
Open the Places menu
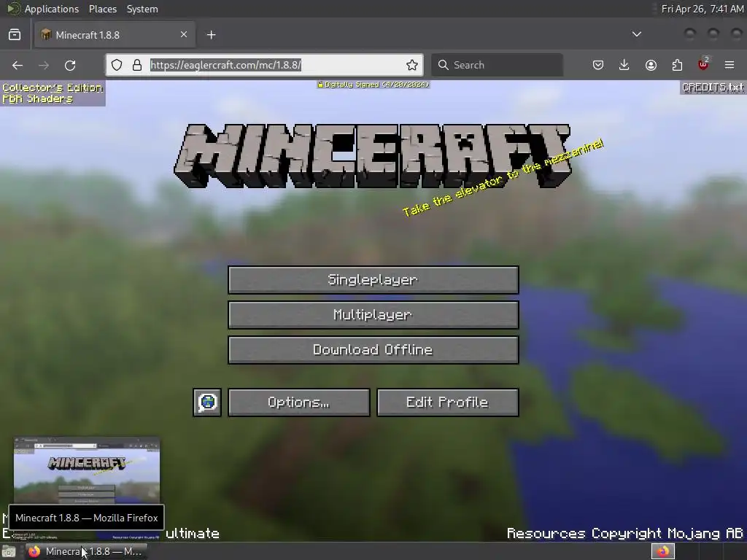pyautogui.click(x=103, y=9)
